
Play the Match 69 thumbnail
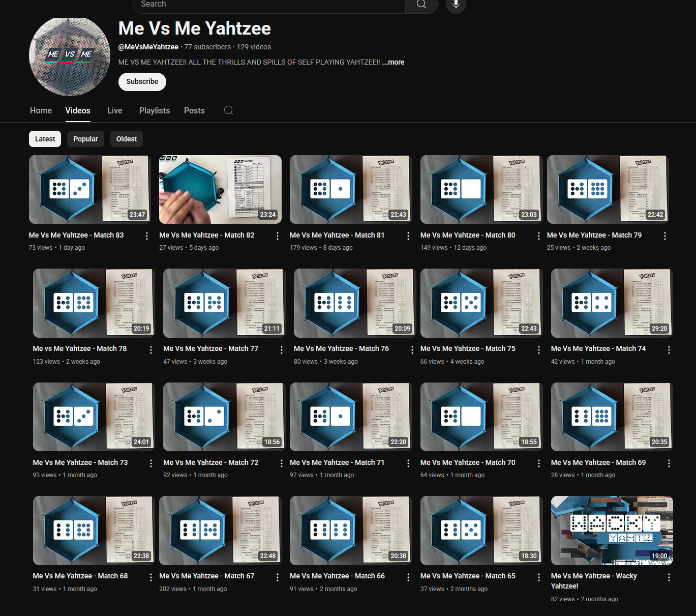click(612, 417)
